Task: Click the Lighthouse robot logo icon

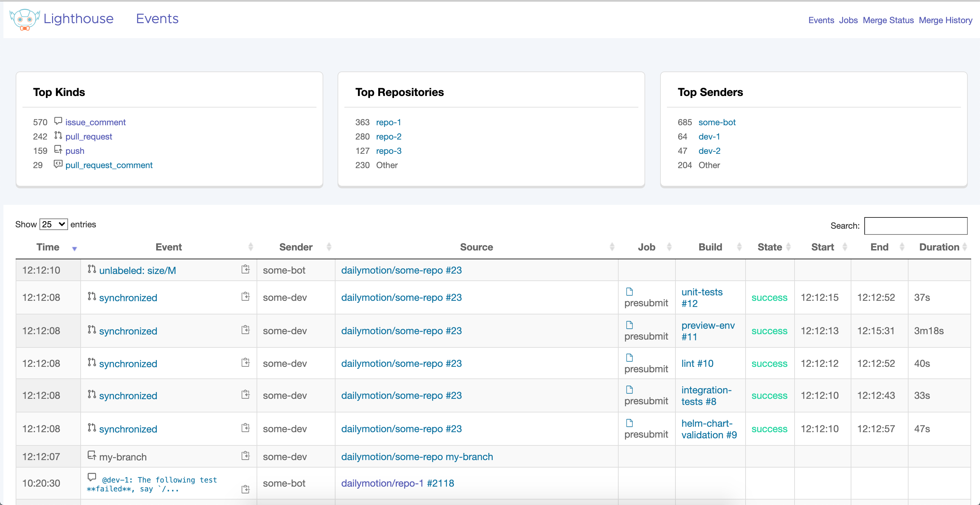Action: coord(25,19)
